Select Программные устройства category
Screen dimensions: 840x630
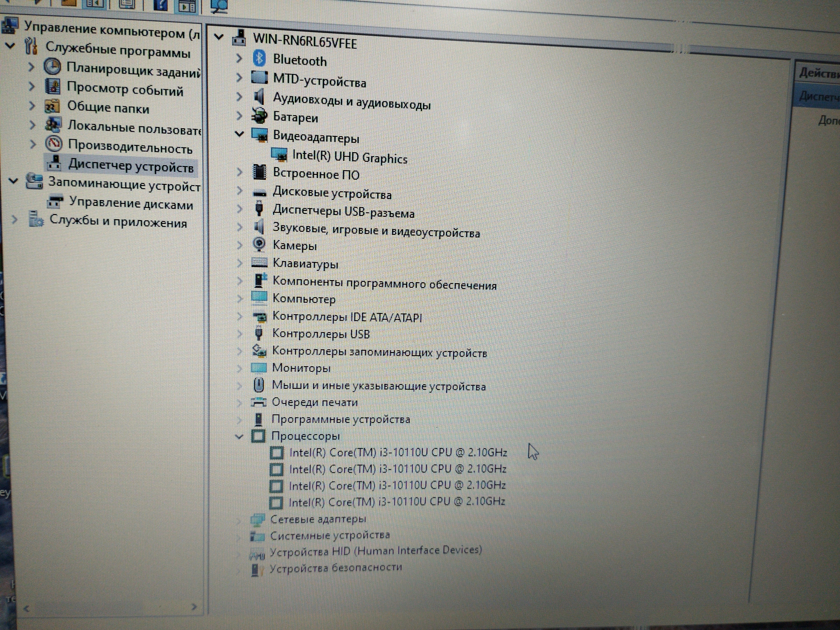click(341, 419)
